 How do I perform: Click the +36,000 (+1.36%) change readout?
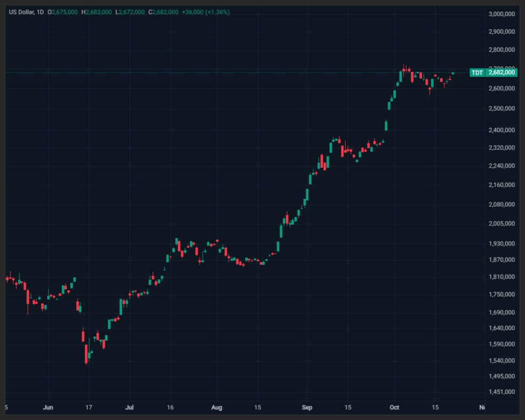(x=205, y=12)
